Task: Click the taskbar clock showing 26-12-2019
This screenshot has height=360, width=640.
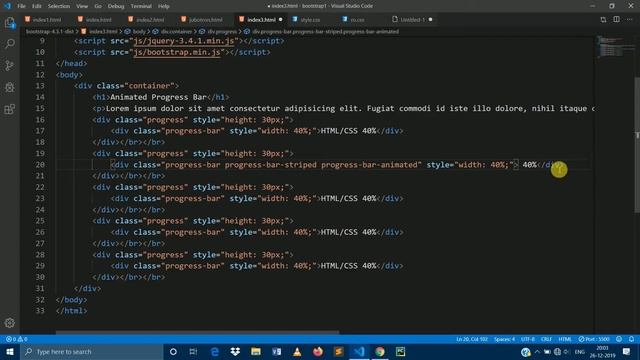Action: pos(602,352)
